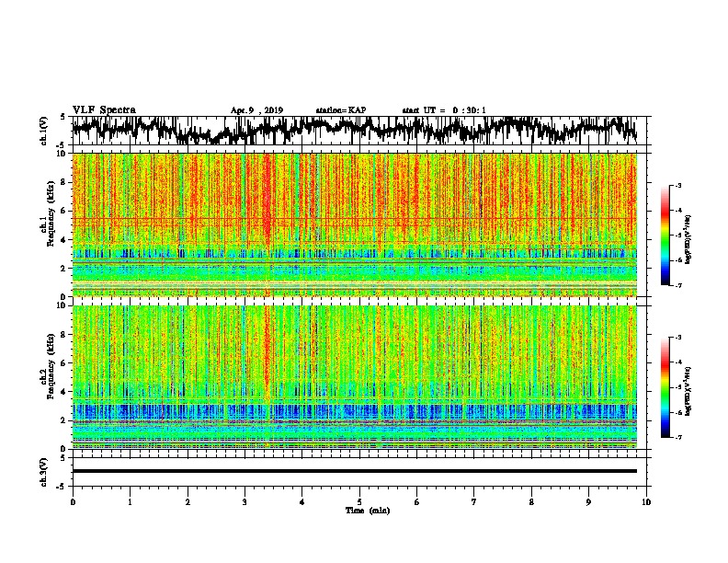Click time axis tick label "1"
This screenshot has width=728, height=563.
coord(130,502)
